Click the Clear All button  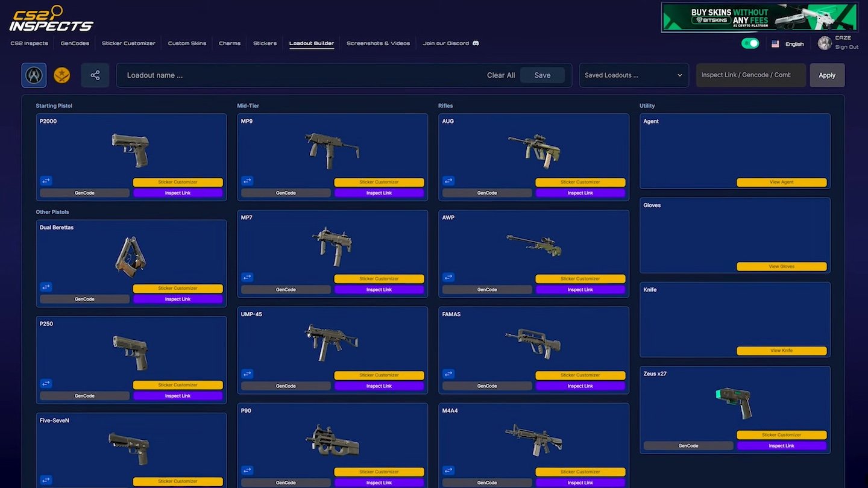[501, 75]
